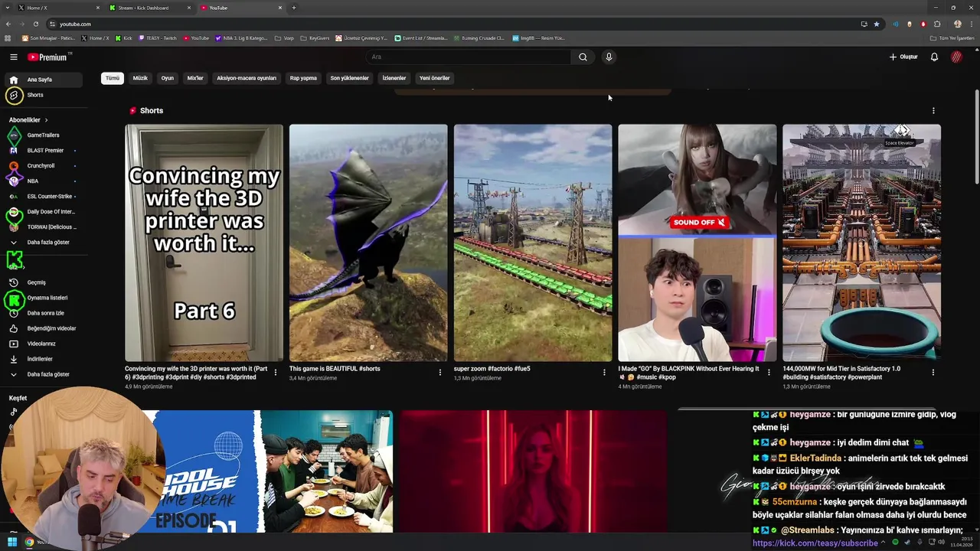Image resolution: width=980 pixels, height=551 pixels.
Task: Play the Satisfactory Space Elevator short thumbnail
Action: [x=861, y=243]
